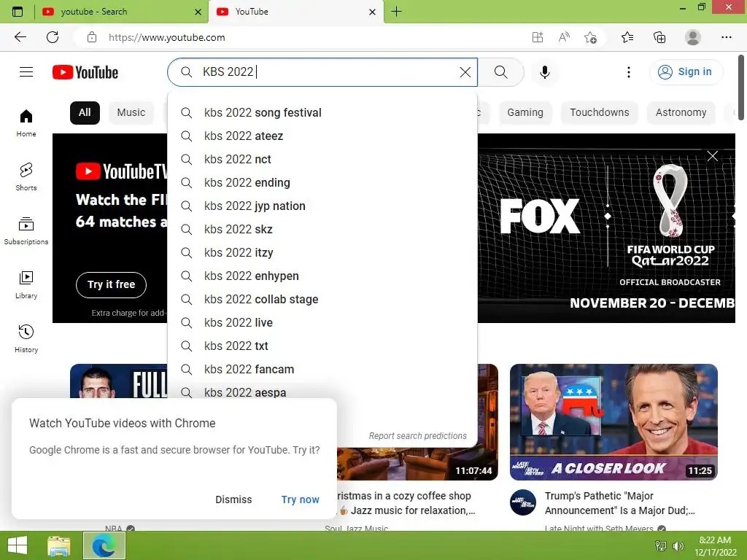Open the Windows Start menu
The image size is (747, 560).
tap(18, 545)
